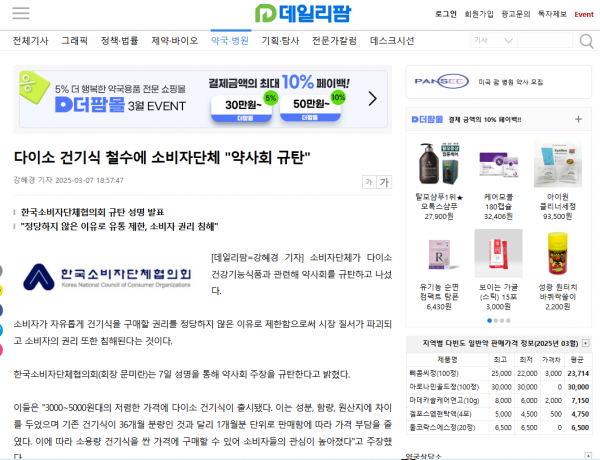Open the hamburger menu icon
The height and width of the screenshot is (460, 600).
(21, 13)
